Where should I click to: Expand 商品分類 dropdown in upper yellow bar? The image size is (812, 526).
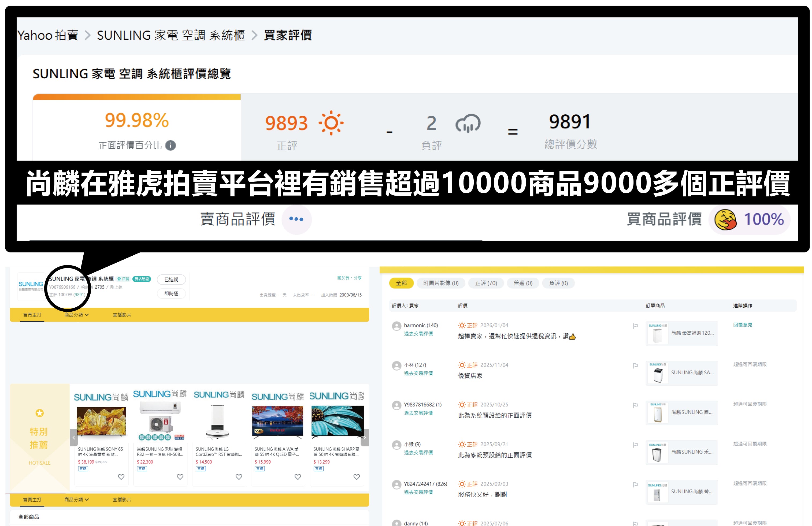point(76,315)
